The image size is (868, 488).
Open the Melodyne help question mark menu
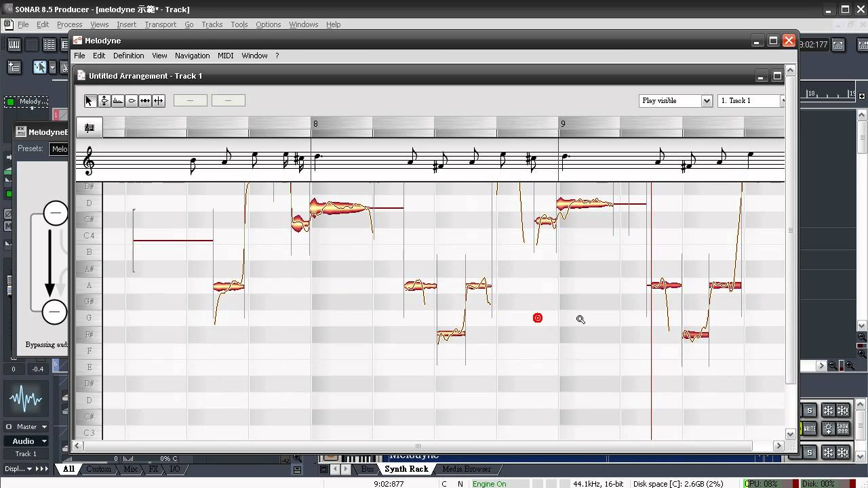point(277,56)
